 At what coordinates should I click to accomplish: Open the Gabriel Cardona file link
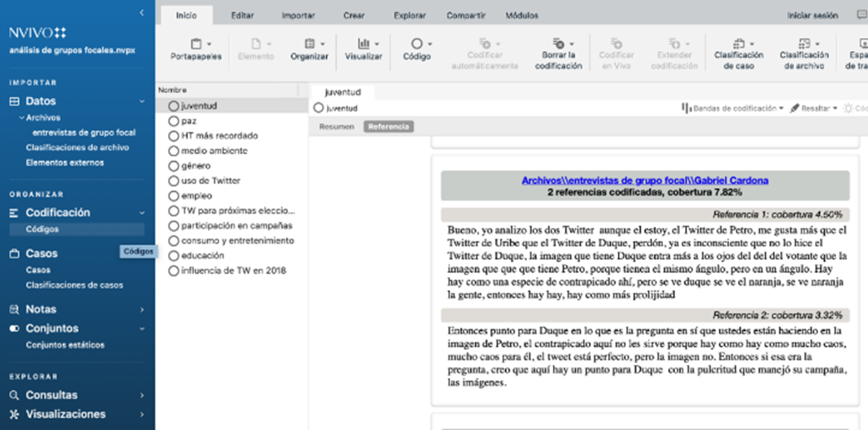point(644,180)
